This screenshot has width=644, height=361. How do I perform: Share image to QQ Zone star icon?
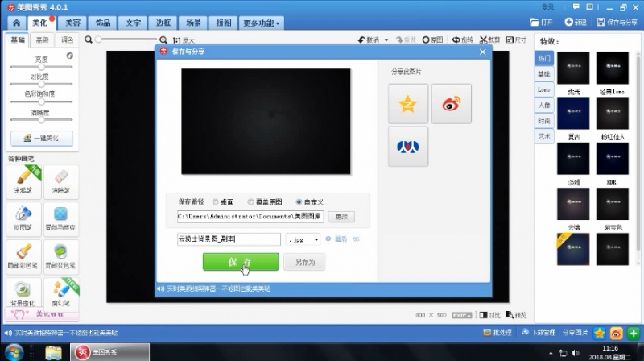[x=408, y=104]
